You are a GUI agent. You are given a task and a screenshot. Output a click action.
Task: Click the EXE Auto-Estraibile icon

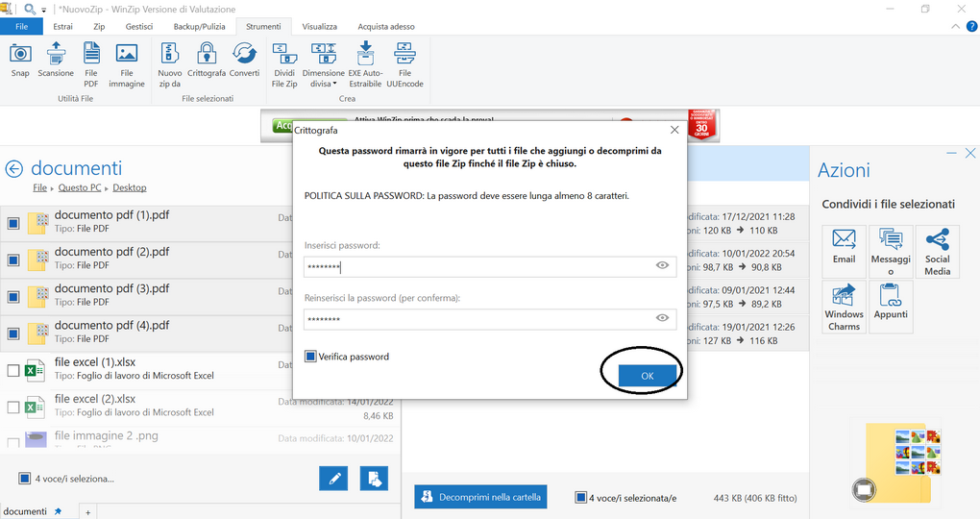(x=366, y=55)
